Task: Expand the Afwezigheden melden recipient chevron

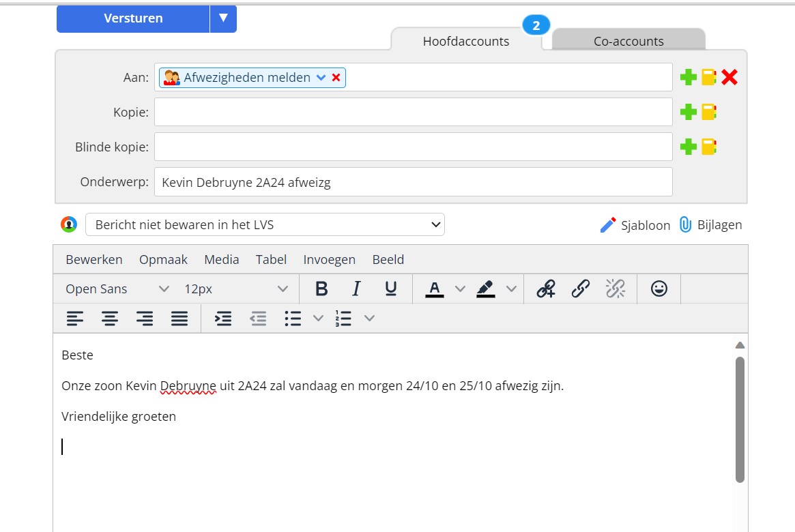Action: point(321,78)
